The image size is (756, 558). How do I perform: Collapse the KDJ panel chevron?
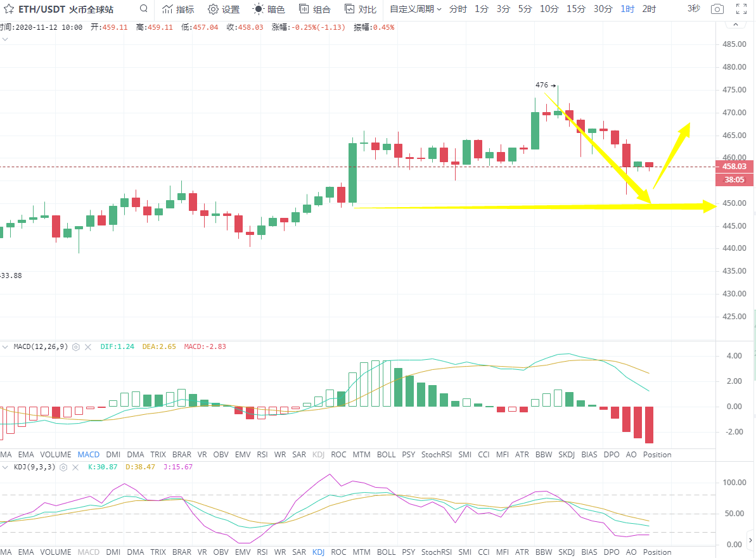click(x=5, y=467)
